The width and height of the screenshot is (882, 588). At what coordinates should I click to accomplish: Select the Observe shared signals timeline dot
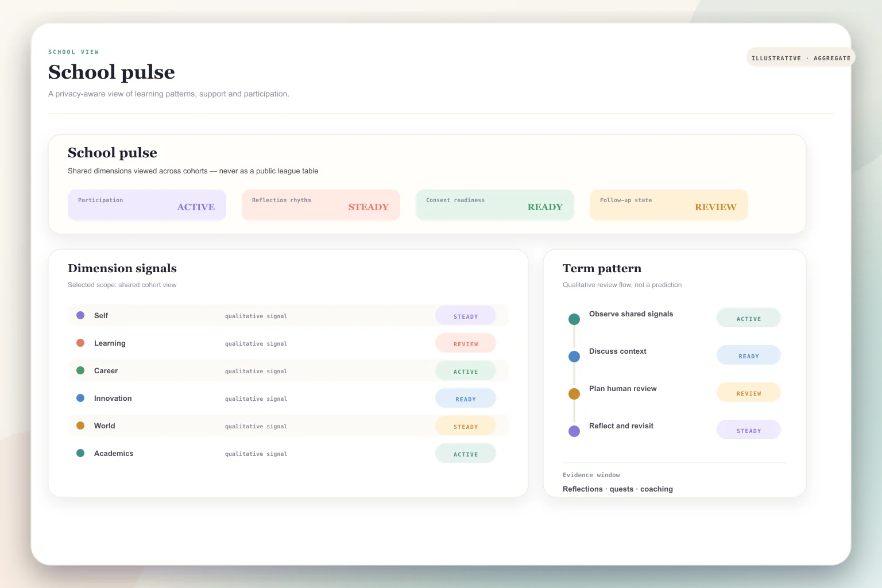click(x=574, y=319)
